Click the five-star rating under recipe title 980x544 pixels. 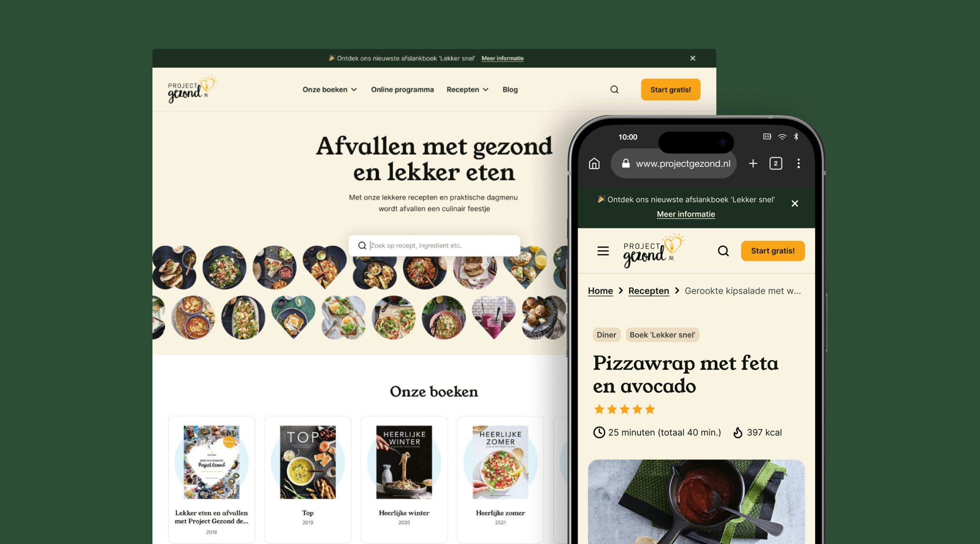625,409
